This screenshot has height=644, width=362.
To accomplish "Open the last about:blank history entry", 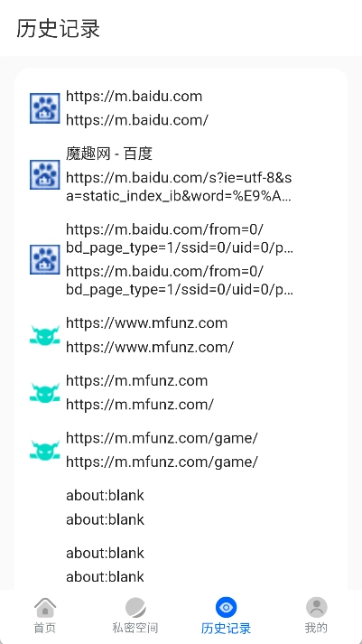I will [x=181, y=565].
